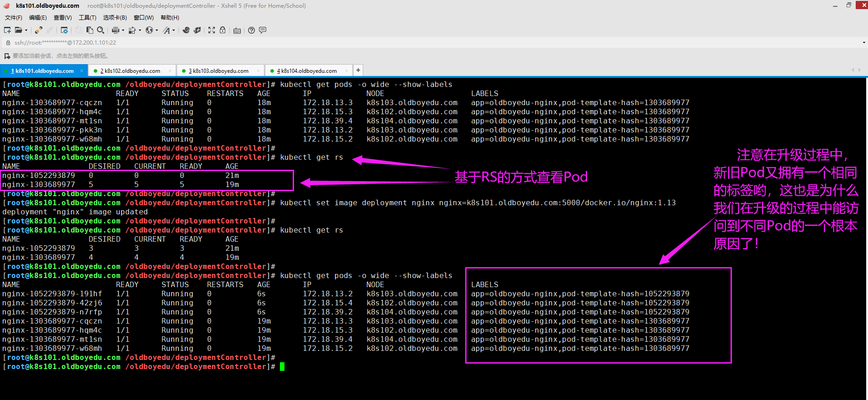Open session Properties gear icon
Viewport: 868px width, 400px height.
[64, 30]
